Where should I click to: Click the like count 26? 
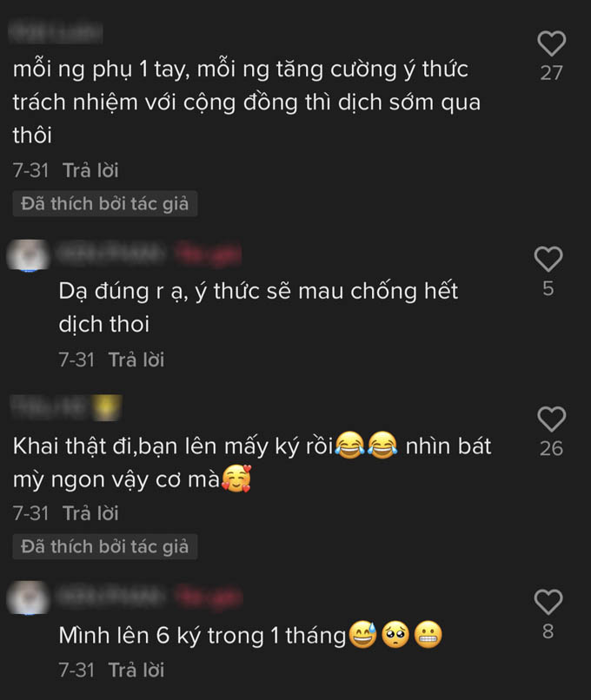(x=551, y=449)
